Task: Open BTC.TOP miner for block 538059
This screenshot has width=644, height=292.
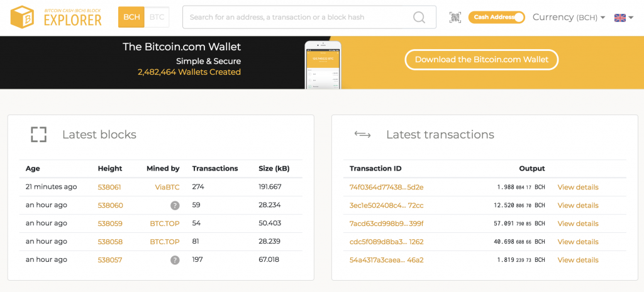Action: [x=164, y=223]
